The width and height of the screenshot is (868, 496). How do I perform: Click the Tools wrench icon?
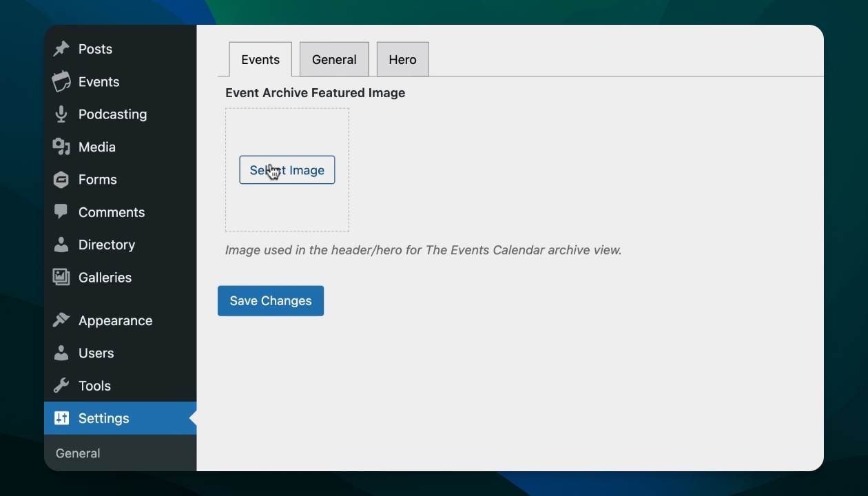coord(61,386)
